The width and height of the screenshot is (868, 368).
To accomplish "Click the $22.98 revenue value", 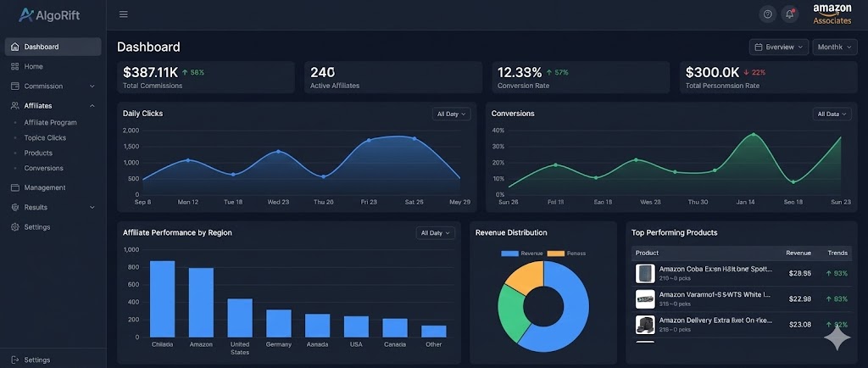I will (x=800, y=298).
